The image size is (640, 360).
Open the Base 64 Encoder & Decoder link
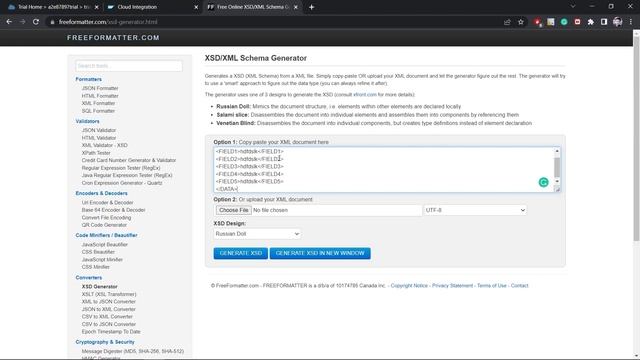113,210
